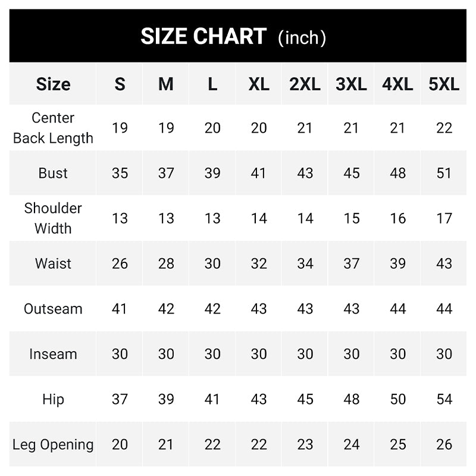Select the 5XL column header
The width and height of the screenshot is (476, 476).
[x=444, y=84]
